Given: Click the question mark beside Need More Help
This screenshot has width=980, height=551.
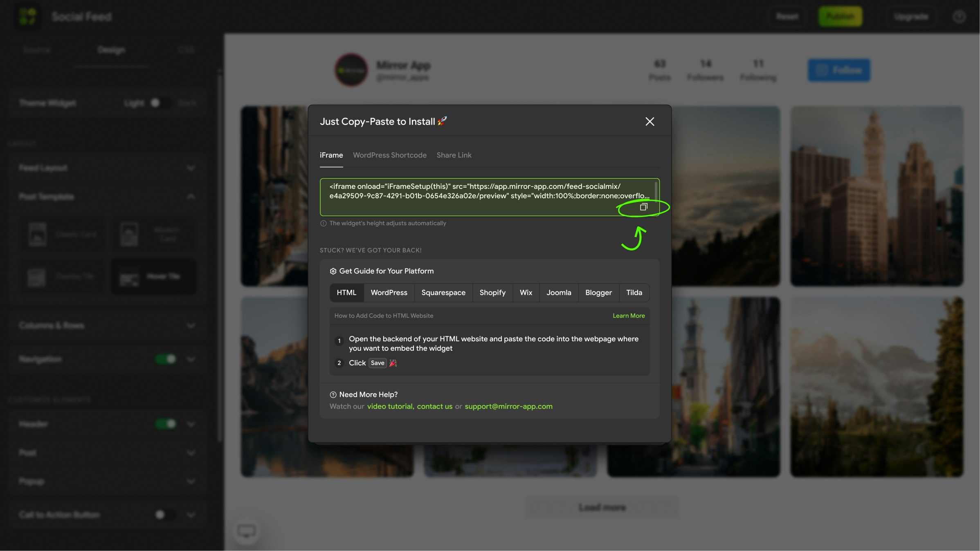Looking at the screenshot, I should click(332, 394).
